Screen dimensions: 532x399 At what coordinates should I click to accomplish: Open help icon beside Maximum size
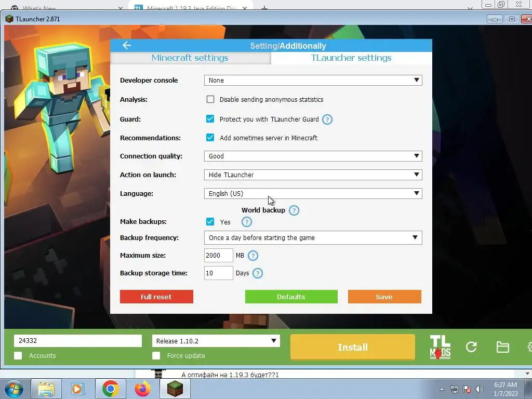pos(253,256)
